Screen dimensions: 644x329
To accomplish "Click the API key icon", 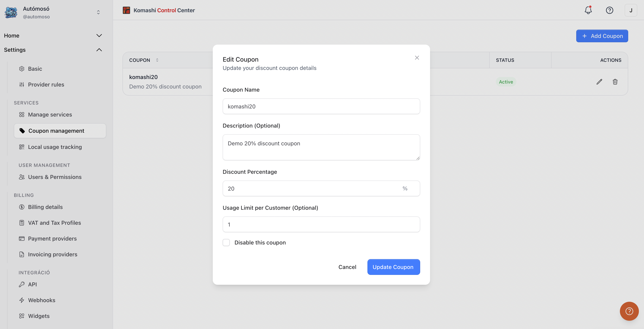I will pyautogui.click(x=22, y=285).
